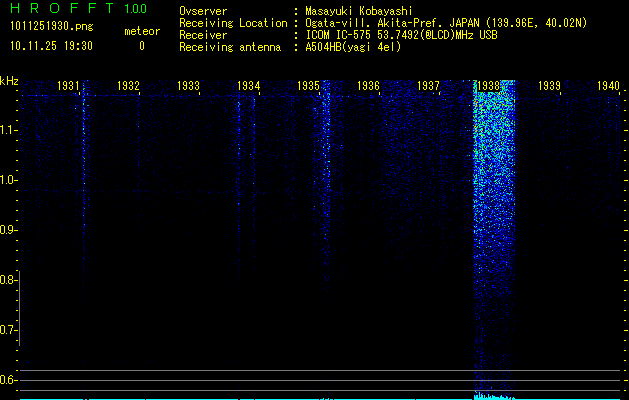This screenshot has width=629, height=400.
Task: Click the A504HB(yagi 4el) antenna text
Action: click(x=353, y=47)
